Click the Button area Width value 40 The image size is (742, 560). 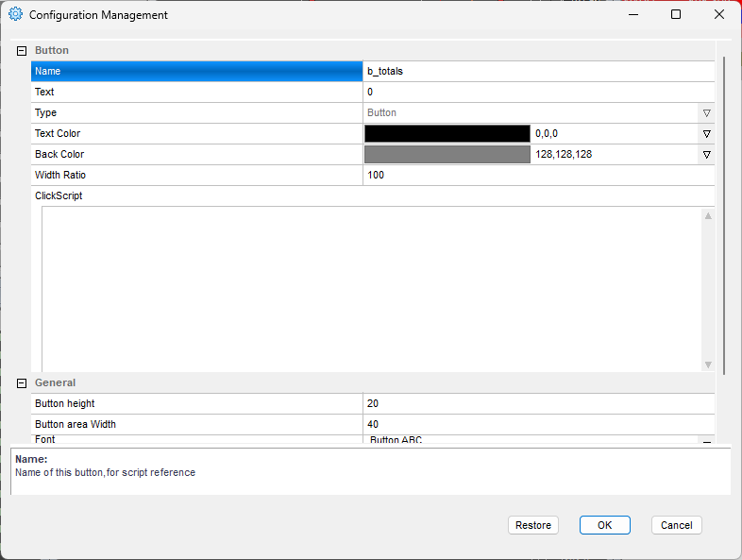(538, 425)
